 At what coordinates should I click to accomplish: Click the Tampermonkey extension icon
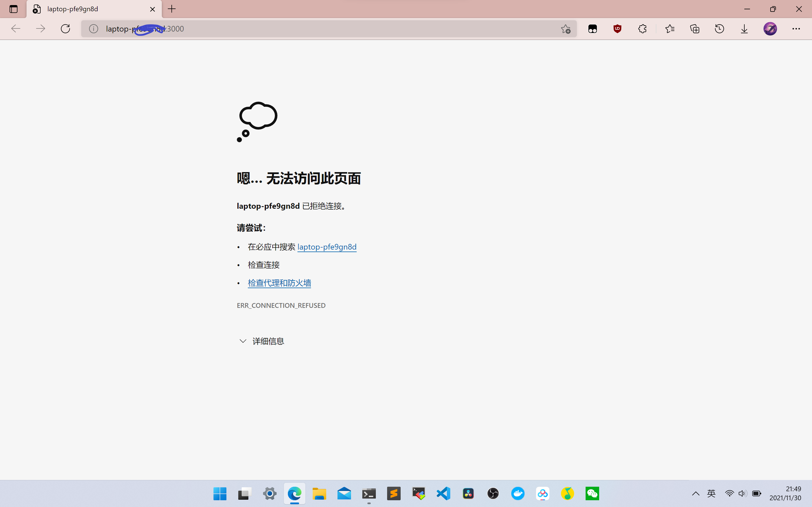coord(593,29)
